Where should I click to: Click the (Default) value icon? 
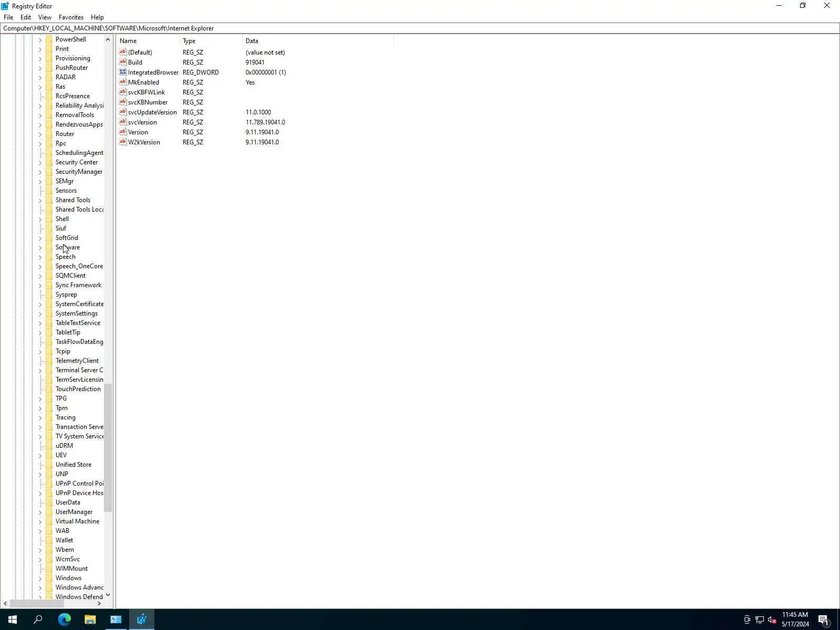tap(123, 52)
